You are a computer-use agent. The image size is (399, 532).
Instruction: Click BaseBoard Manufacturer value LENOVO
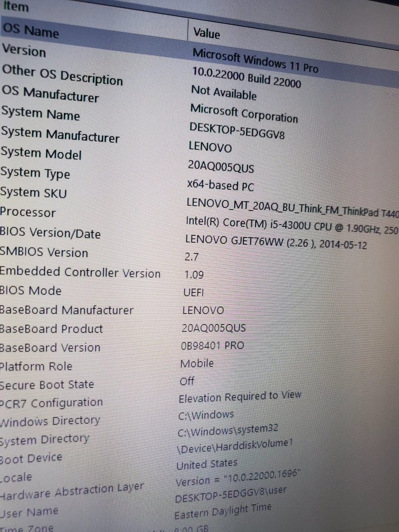203,310
